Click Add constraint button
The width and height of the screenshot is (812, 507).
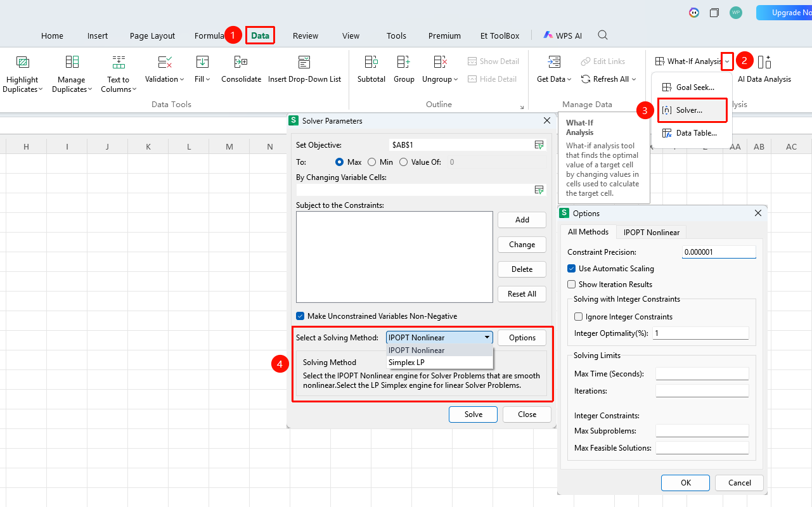coord(522,220)
